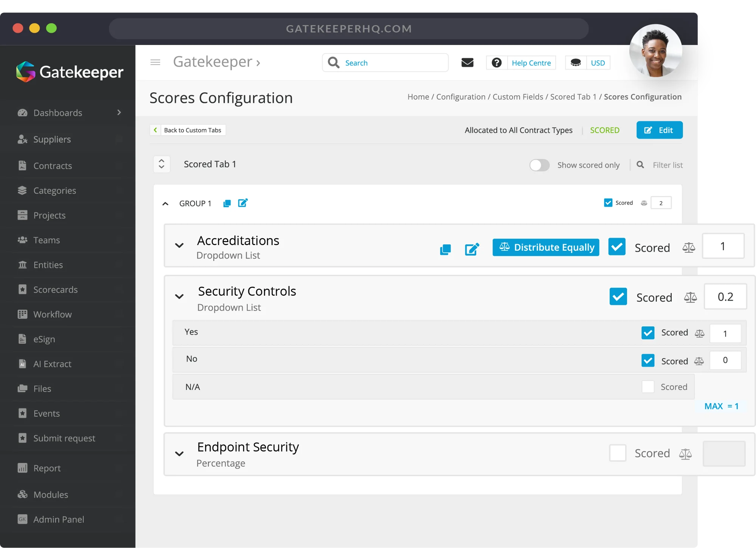
Task: Click the copy icon beside GROUP 1
Action: click(x=227, y=203)
